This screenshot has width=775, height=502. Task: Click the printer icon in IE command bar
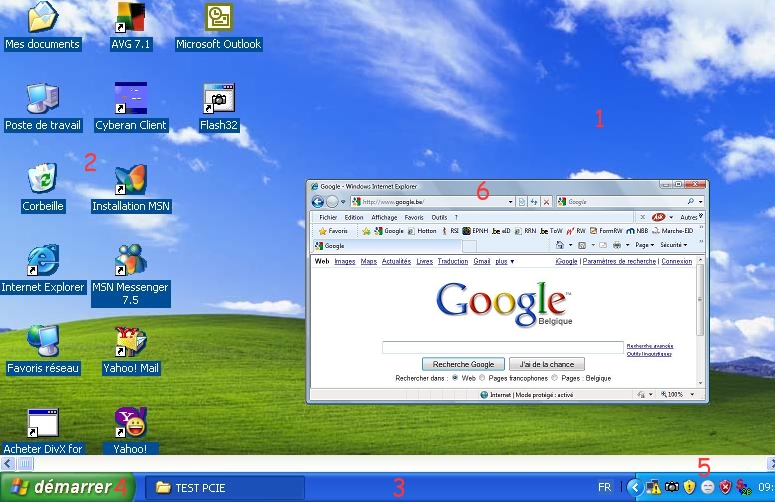point(616,245)
